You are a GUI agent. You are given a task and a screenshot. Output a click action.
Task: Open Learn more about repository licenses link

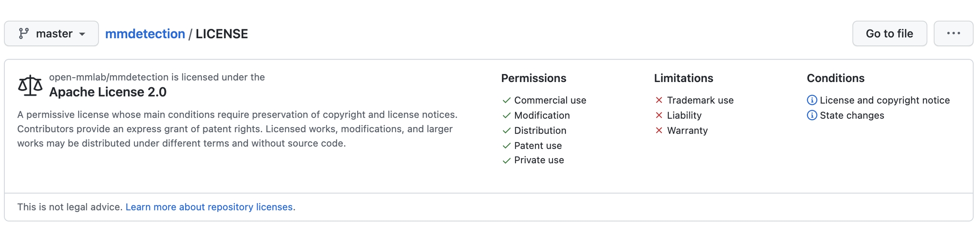tap(209, 207)
